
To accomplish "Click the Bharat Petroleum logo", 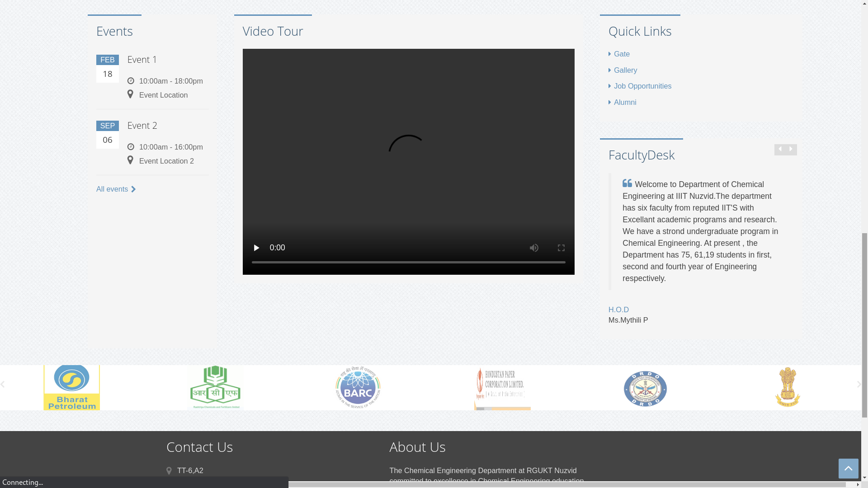I will coord(71,387).
